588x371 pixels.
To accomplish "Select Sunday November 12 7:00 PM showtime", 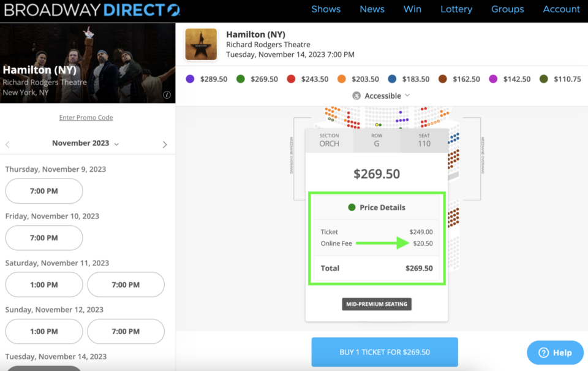I will [126, 331].
